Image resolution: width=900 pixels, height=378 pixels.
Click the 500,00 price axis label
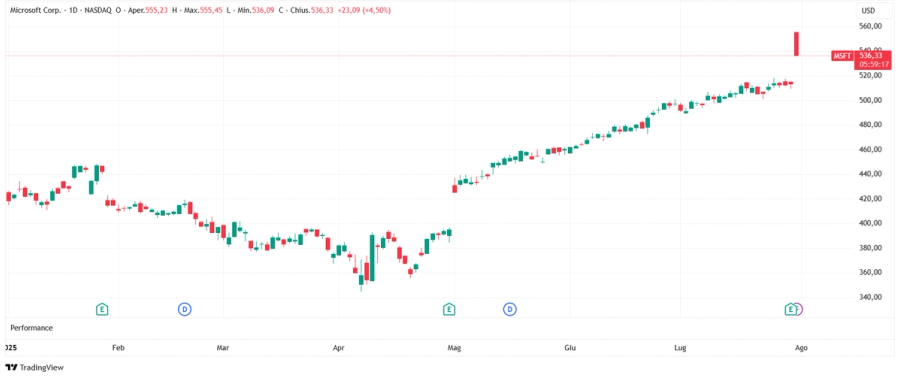tap(870, 100)
